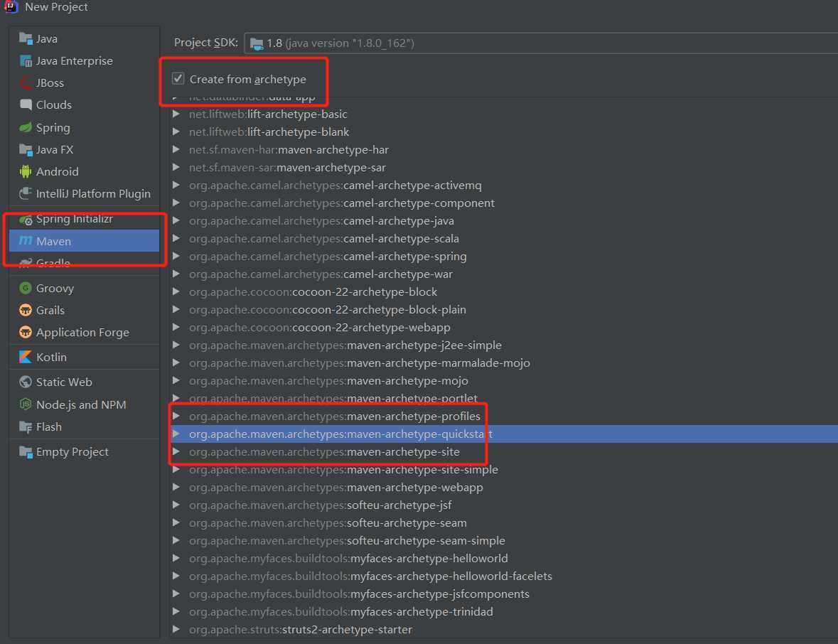Click the JBoss icon in sidebar

(26, 83)
